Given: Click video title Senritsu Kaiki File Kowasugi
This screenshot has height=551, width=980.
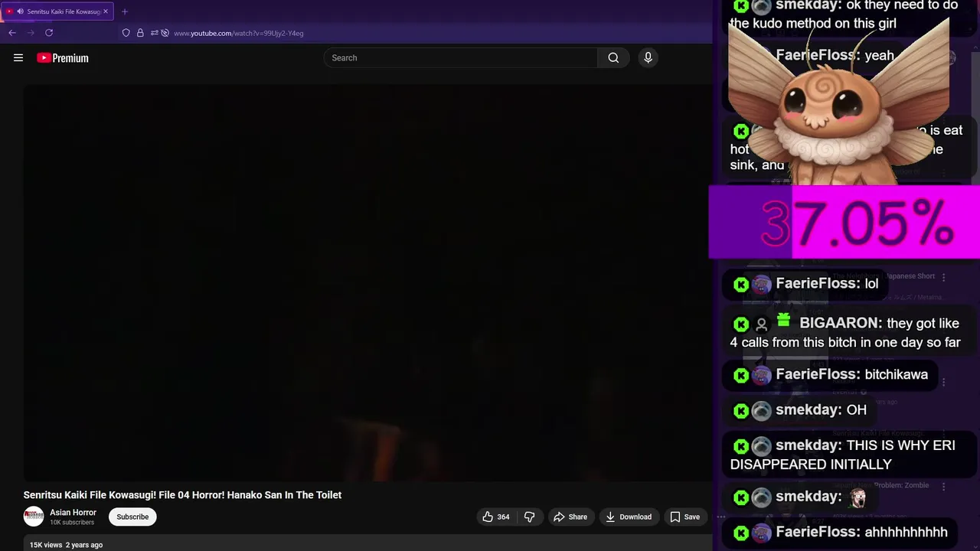Looking at the screenshot, I should coord(182,495).
